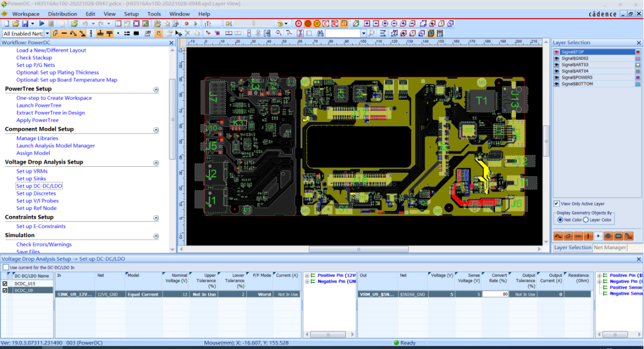Image resolution: width=644 pixels, height=349 pixels.
Task: Click the Set up VRMs link
Action: (x=32, y=171)
